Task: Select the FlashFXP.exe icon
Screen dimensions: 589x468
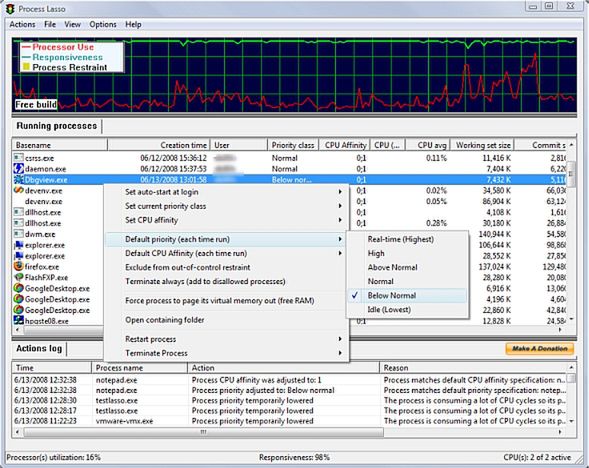Action: [18, 278]
